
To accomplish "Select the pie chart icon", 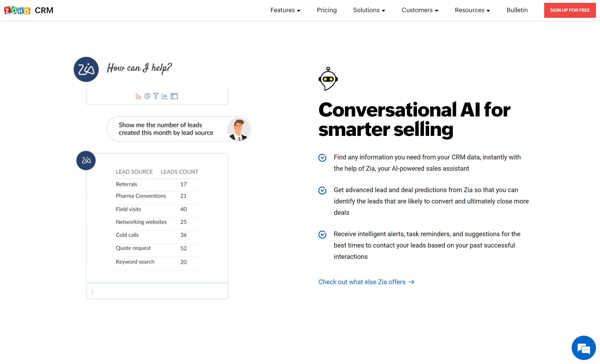I will click(147, 96).
